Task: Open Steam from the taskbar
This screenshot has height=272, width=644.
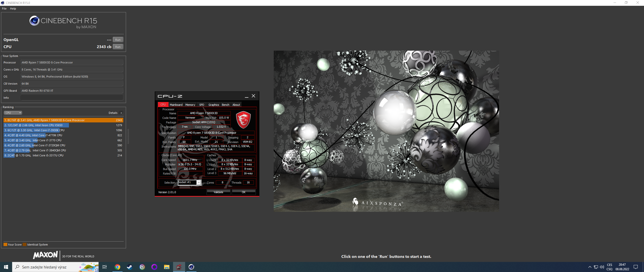Action: pos(130,267)
